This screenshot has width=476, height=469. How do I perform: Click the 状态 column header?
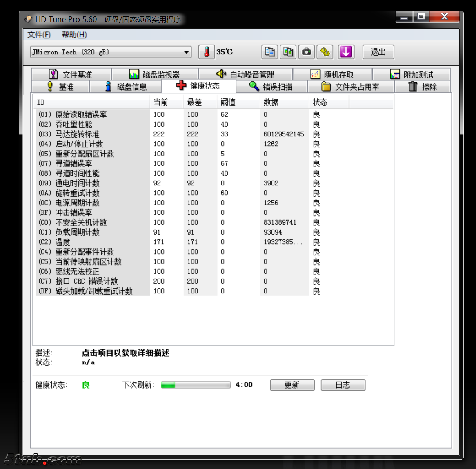329,103
